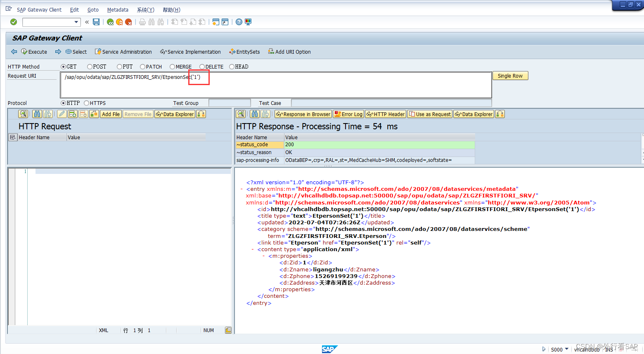
Task: Click the right arrow icon before Select
Action: pos(58,52)
